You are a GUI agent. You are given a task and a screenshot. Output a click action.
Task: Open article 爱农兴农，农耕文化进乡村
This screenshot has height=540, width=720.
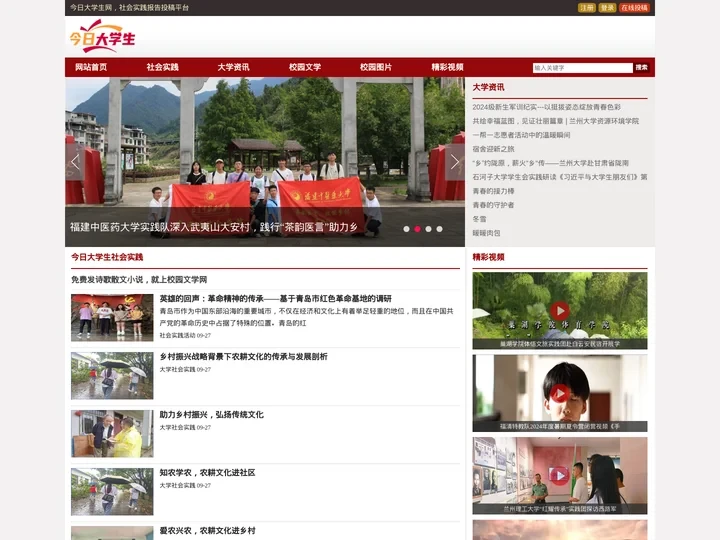(207, 530)
